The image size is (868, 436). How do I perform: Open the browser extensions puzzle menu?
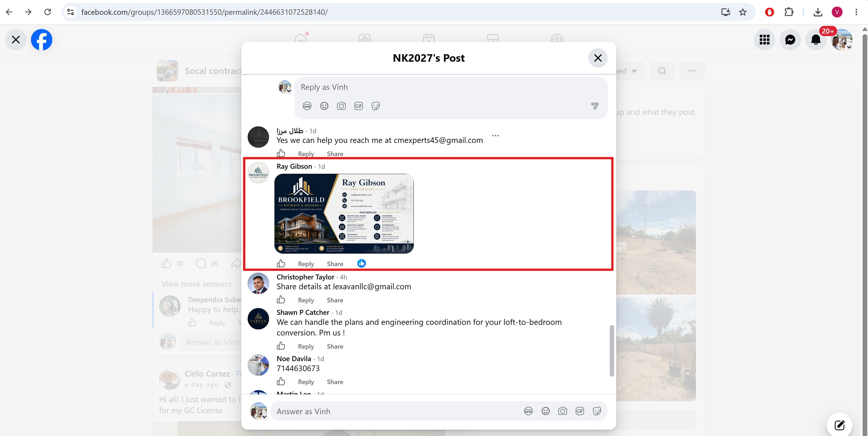coord(789,12)
